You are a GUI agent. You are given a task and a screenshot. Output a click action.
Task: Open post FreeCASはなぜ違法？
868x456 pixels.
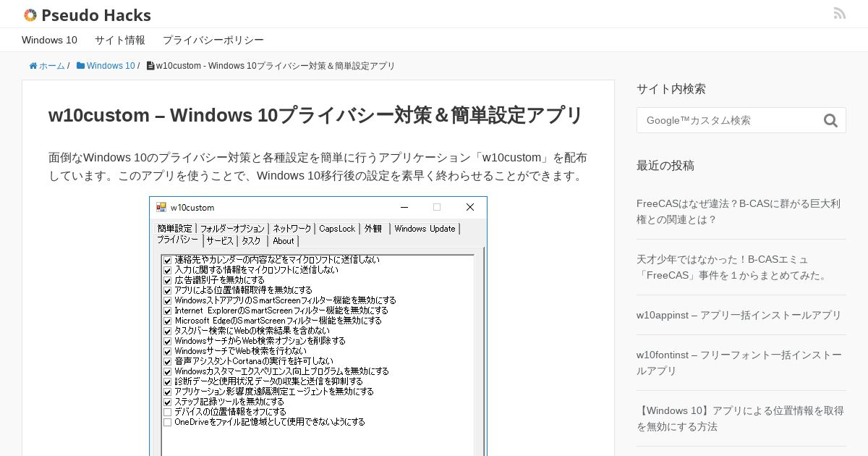click(739, 211)
